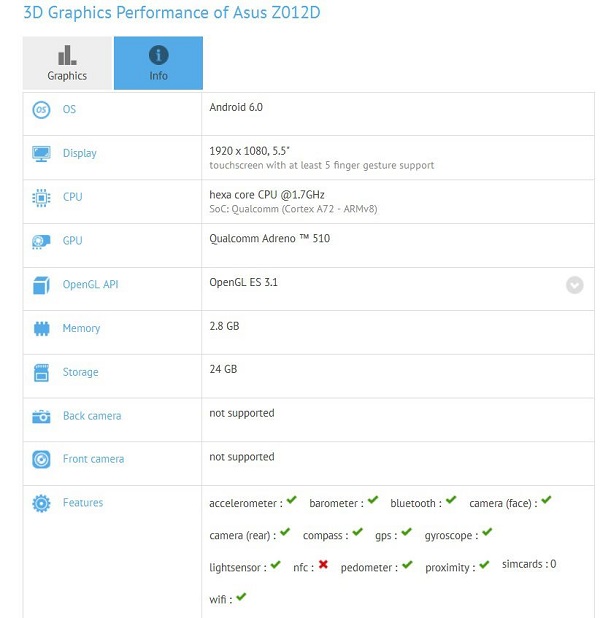Screen dimensions: 600x618
Task: Click the Features gear icon
Action: pos(41,503)
